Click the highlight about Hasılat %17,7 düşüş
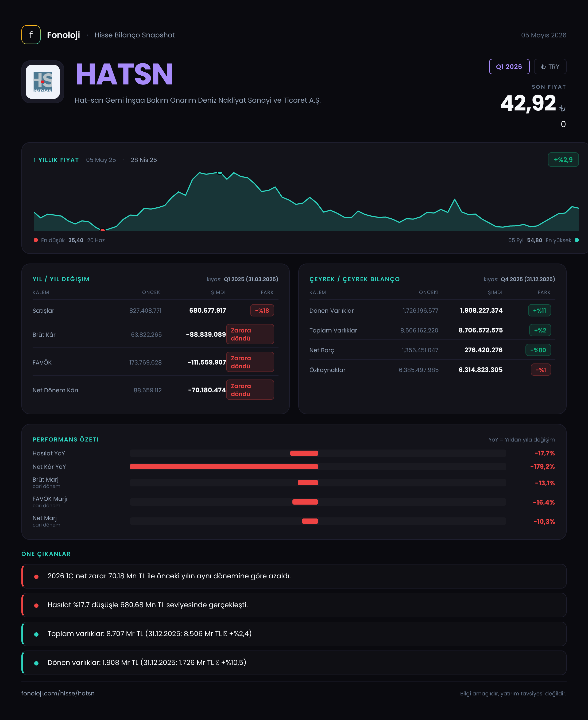This screenshot has width=588, height=720. (x=294, y=605)
